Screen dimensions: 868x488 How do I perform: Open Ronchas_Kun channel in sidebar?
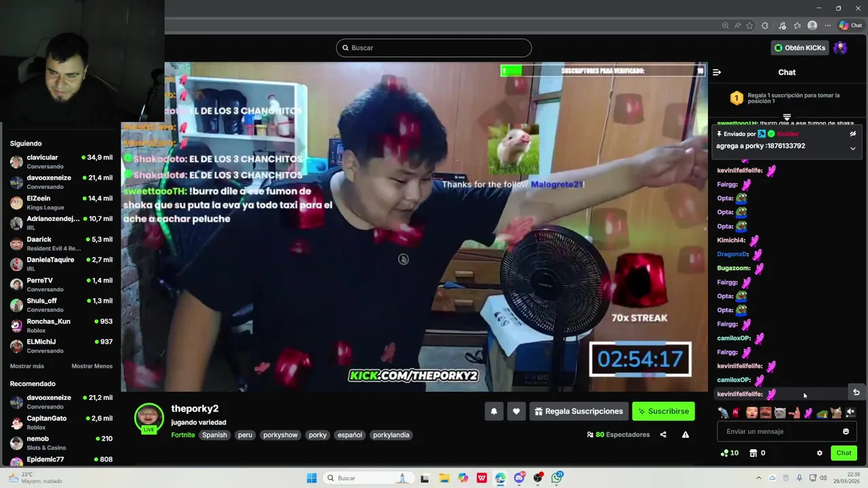(61, 325)
